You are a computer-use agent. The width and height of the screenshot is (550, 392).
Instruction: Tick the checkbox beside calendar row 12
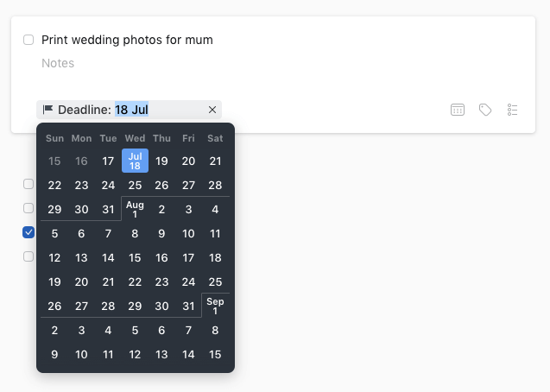point(28,256)
